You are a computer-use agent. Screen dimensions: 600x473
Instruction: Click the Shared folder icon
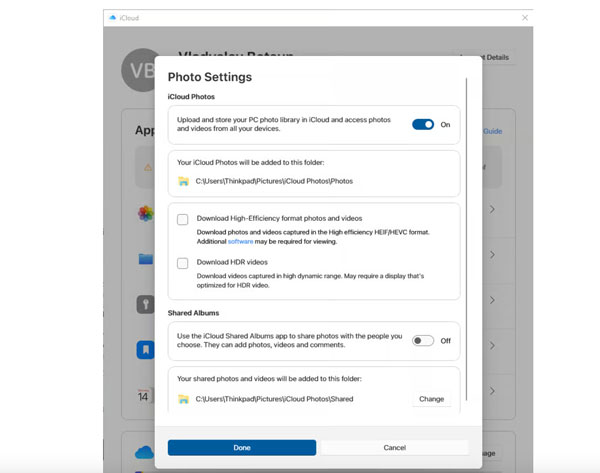[184, 399]
